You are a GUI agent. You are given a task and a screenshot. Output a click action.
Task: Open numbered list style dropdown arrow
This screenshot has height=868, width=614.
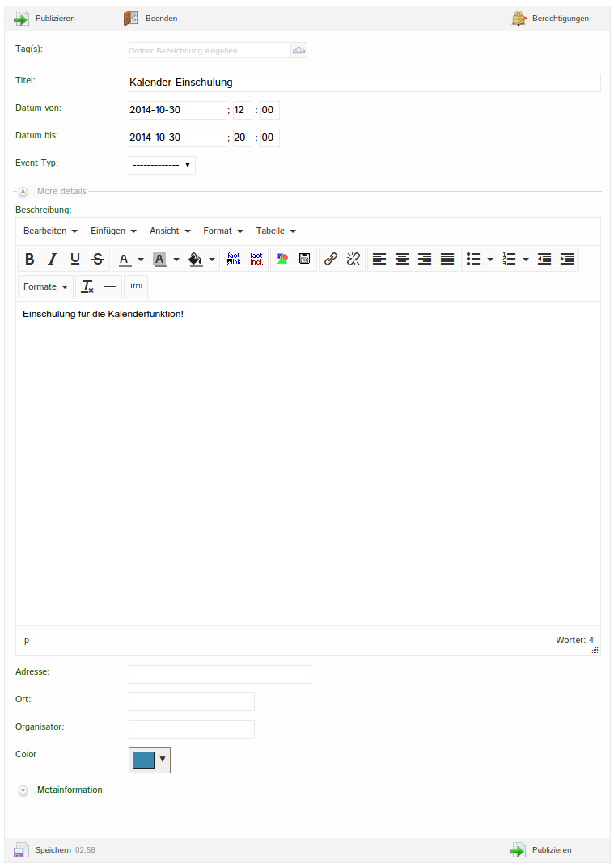click(526, 259)
